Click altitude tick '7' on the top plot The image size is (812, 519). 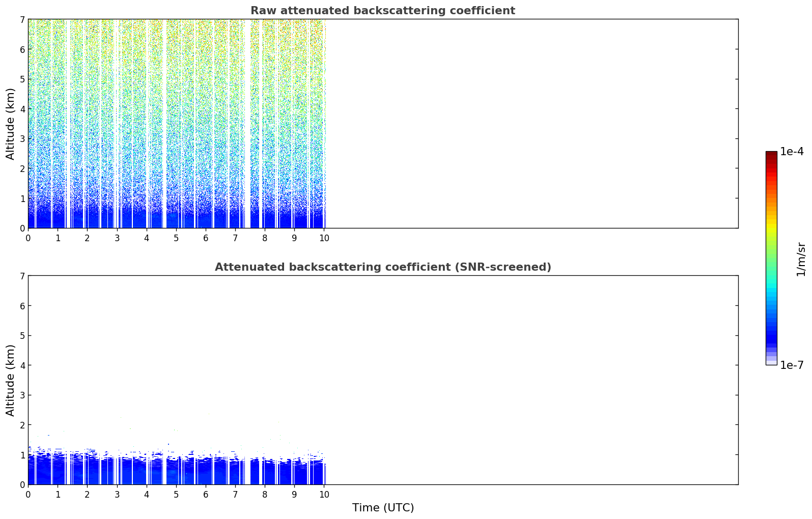[22, 19]
